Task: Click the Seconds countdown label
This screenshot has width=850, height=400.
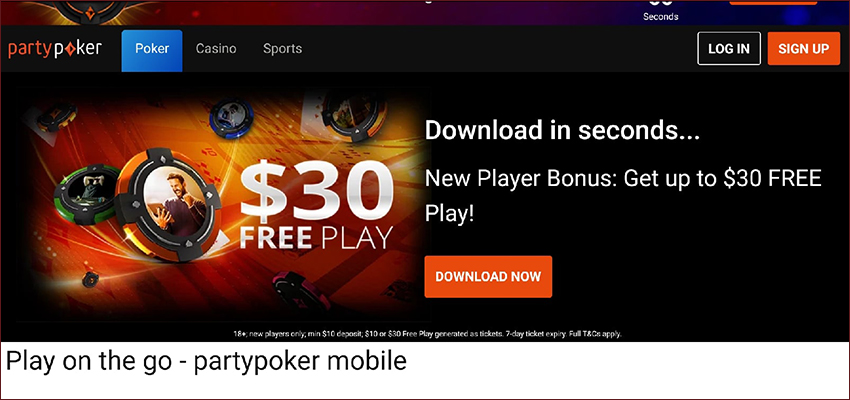Action: click(x=660, y=17)
